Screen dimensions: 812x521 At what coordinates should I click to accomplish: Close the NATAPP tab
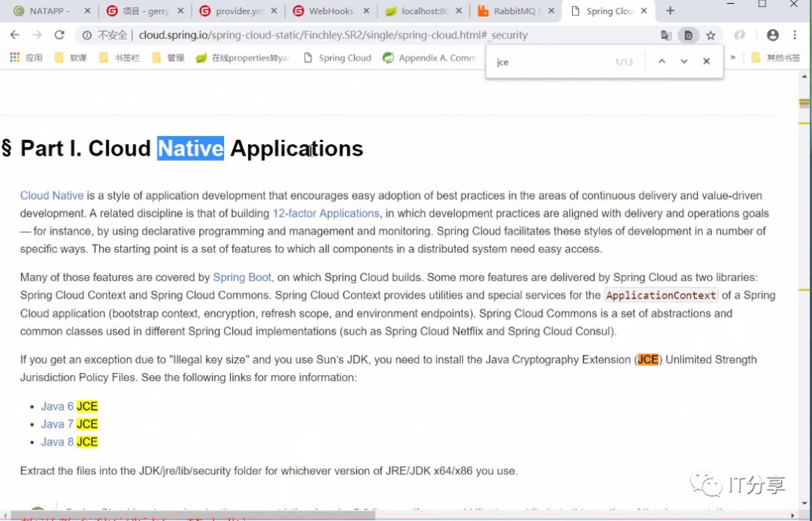coord(87,11)
